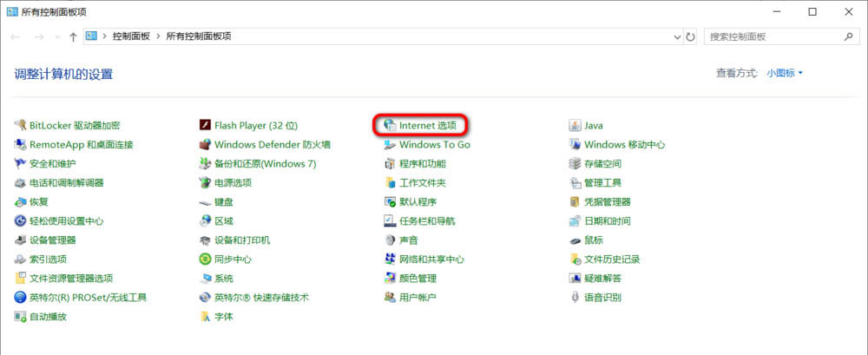Open the 鼠标 settings icon

pyautogui.click(x=575, y=240)
